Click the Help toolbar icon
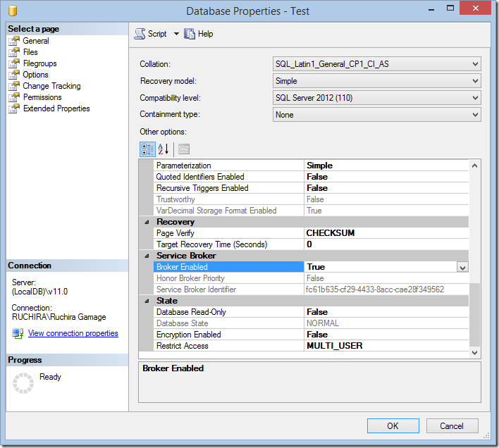499x448 pixels. pos(190,34)
